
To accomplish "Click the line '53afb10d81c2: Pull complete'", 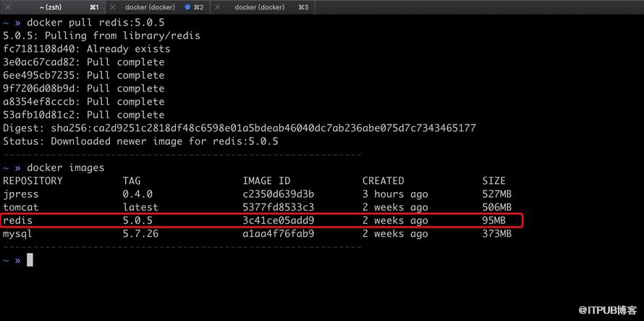I will point(83,114).
